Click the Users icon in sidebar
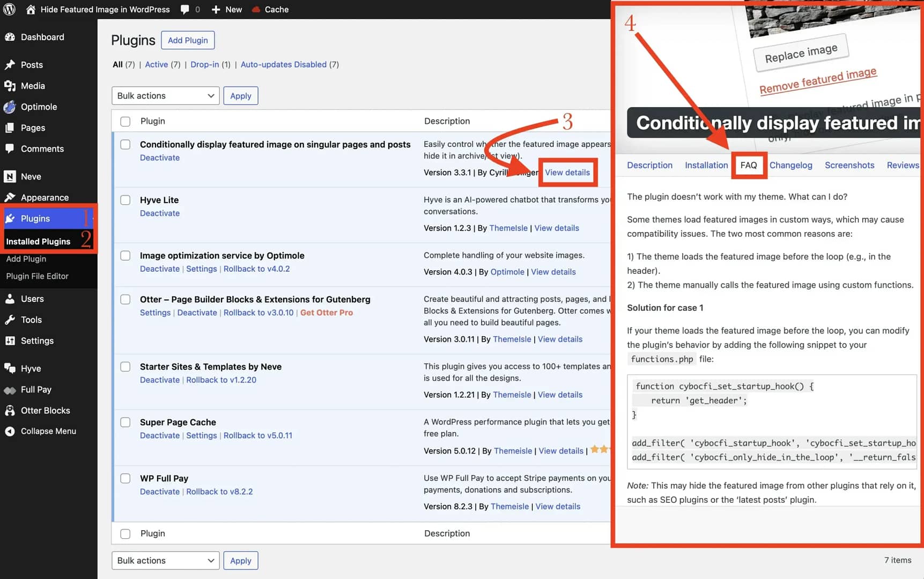The height and width of the screenshot is (579, 924). point(10,299)
